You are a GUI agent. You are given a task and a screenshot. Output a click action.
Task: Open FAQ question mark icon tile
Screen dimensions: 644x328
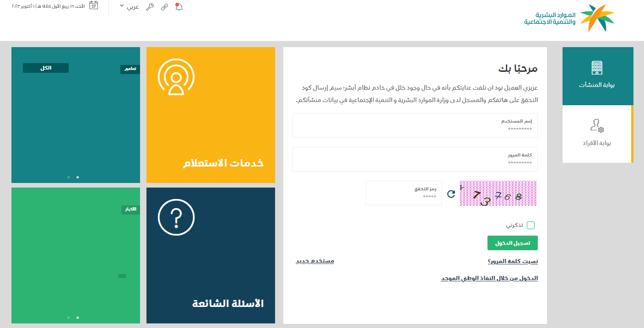coord(176,217)
